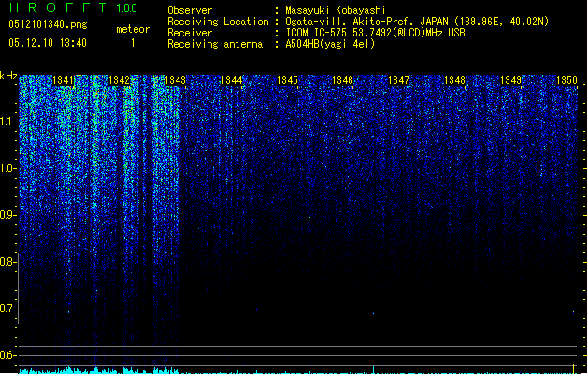The image size is (588, 374).
Task: Click the 1349 time marker
Action: (x=510, y=80)
